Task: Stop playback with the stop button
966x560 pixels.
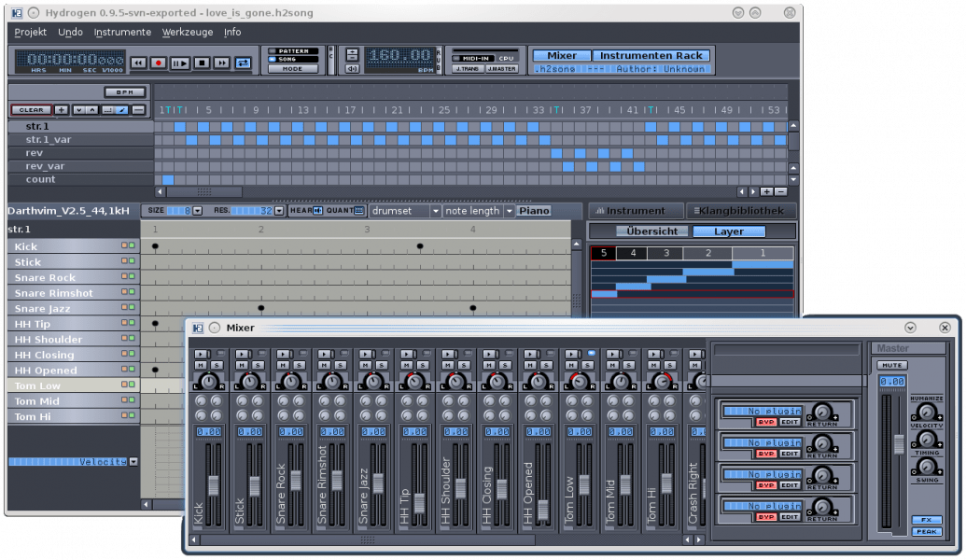Action: (202, 63)
